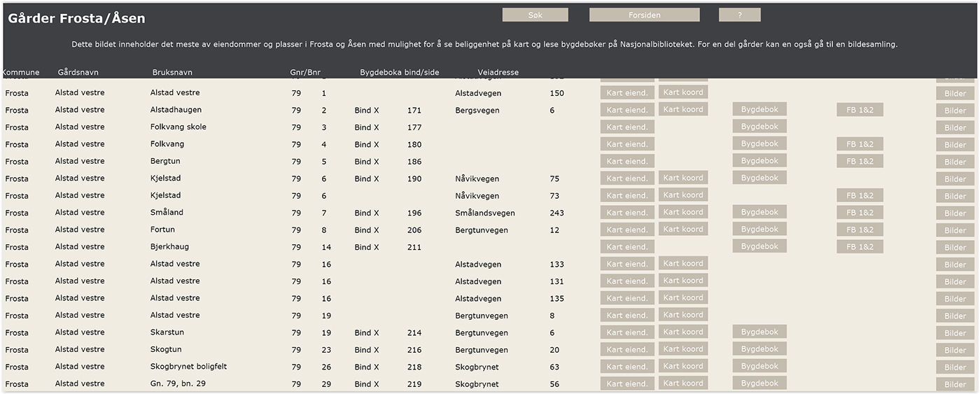Read Bygdebok for Gn. 79, bn. 29
The height and width of the screenshot is (394, 980).
coord(759,384)
